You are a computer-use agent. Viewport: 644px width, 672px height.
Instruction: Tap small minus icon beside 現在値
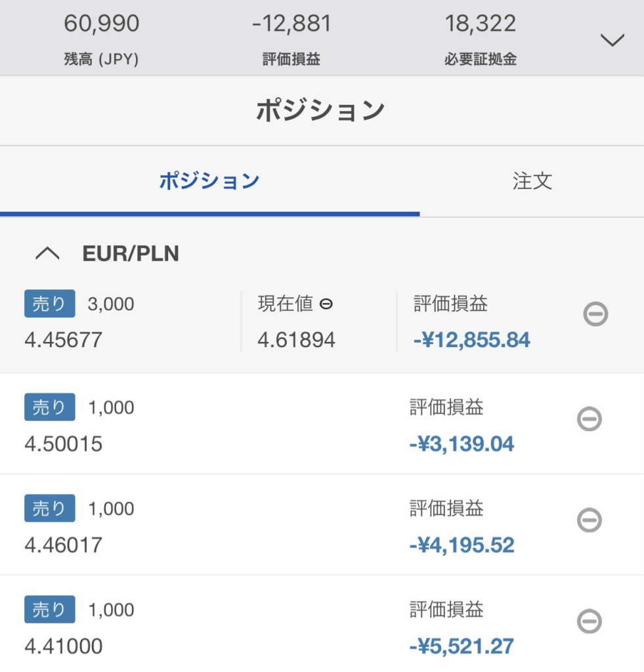coord(326,304)
